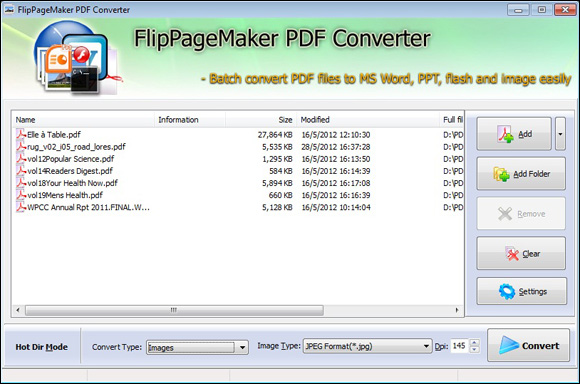Clear the file list with the Clear button
580x384 pixels.
[521, 253]
